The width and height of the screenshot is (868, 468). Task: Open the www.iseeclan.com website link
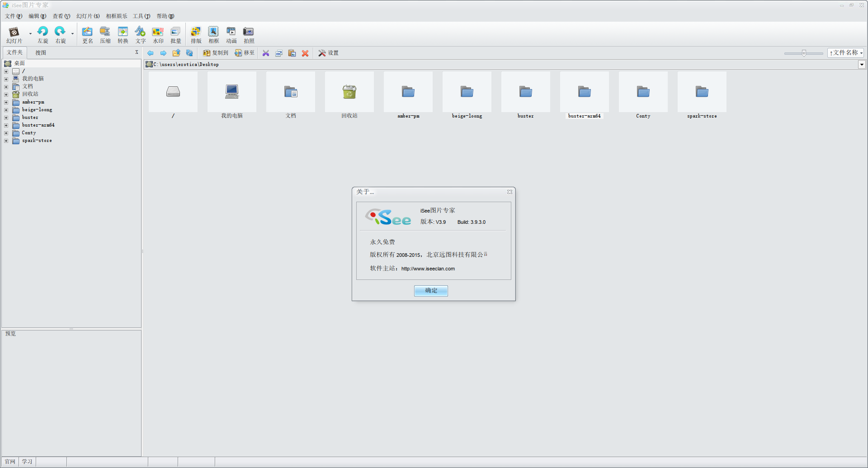(x=428, y=269)
